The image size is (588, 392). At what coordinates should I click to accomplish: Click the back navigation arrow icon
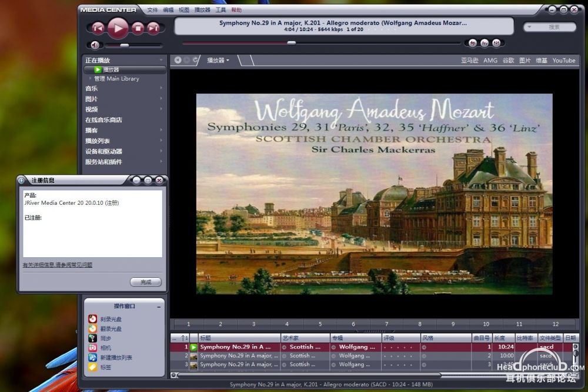click(x=178, y=60)
